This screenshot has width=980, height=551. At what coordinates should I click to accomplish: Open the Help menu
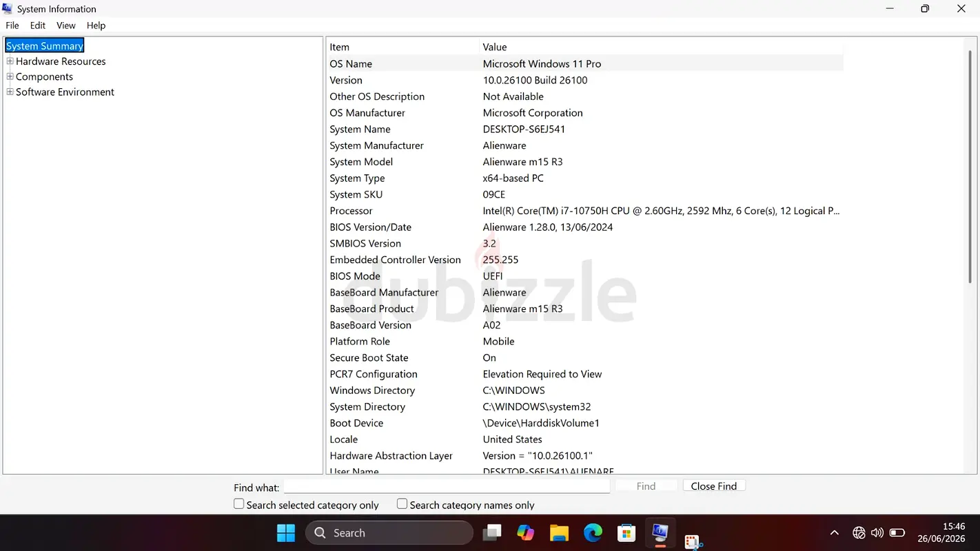(96, 25)
